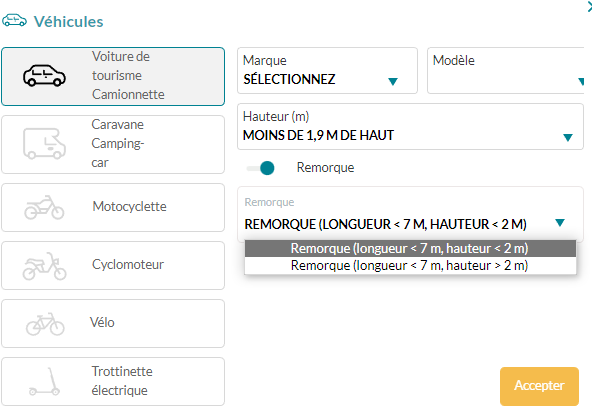592x418 pixels.
Task: Disable the Remorque toggle switch
Action: pos(261,168)
